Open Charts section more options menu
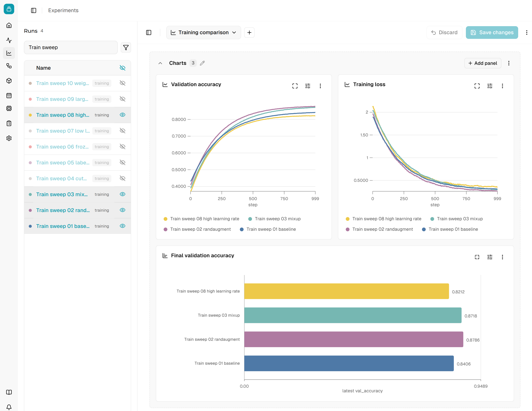 pos(509,63)
